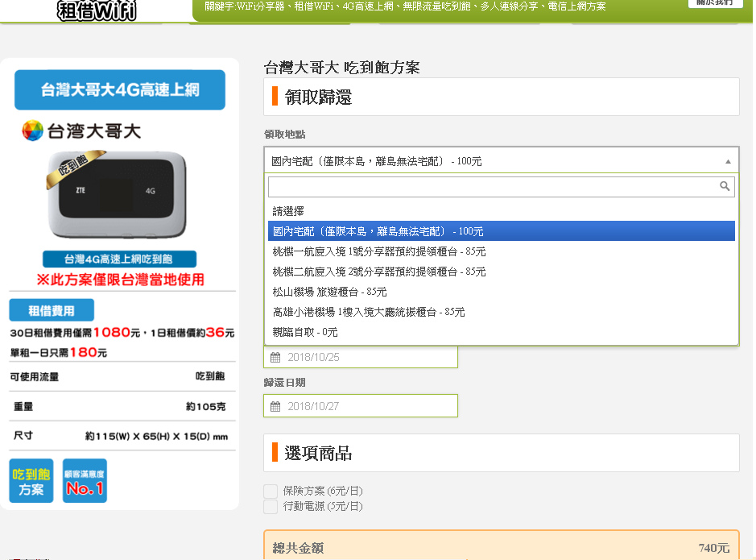This screenshot has width=756, height=560.
Task: Choose 桃機一航廈入境 1號櫃台 option
Action: tap(502, 251)
